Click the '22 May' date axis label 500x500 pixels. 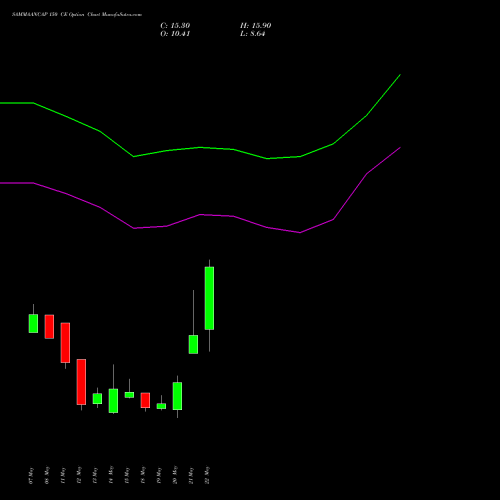(207, 476)
